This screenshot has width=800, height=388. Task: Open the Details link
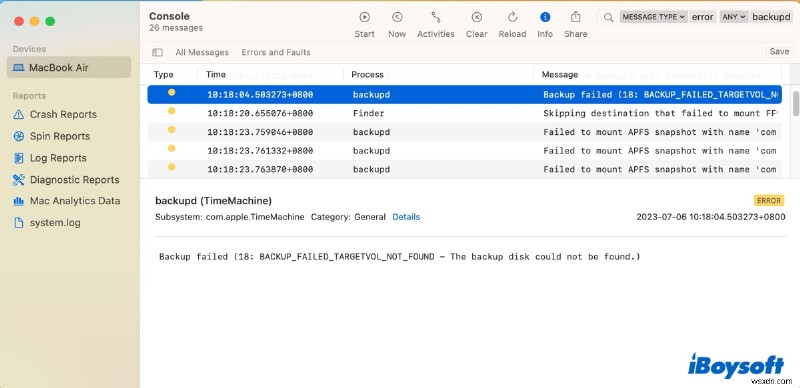pyautogui.click(x=406, y=217)
